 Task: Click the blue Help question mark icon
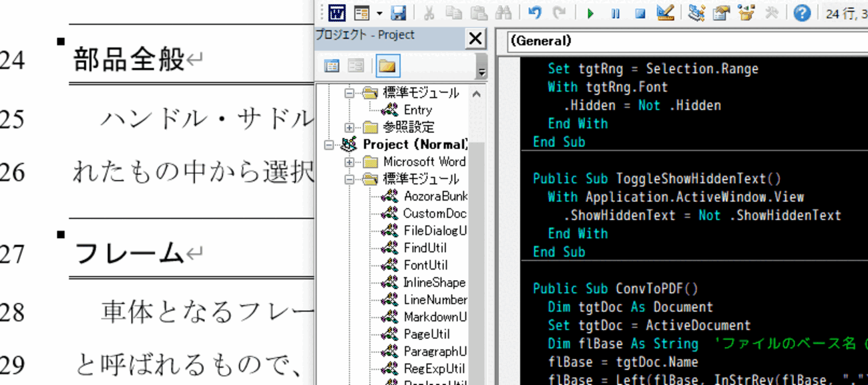[802, 13]
